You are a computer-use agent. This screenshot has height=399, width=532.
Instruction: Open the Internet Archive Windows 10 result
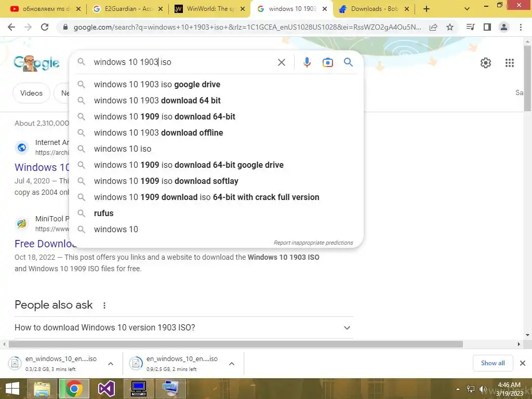(x=42, y=167)
